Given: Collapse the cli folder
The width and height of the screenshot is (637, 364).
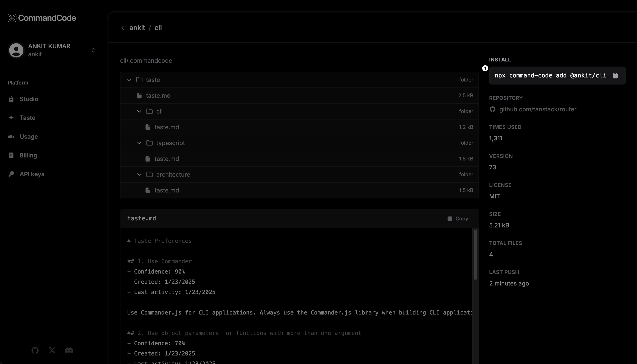Looking at the screenshot, I should tap(139, 112).
